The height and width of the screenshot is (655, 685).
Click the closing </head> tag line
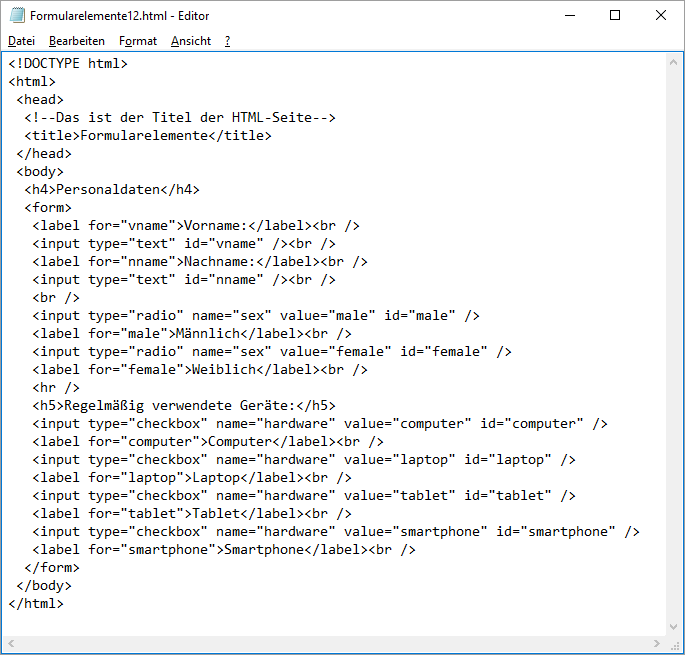[x=44, y=154]
